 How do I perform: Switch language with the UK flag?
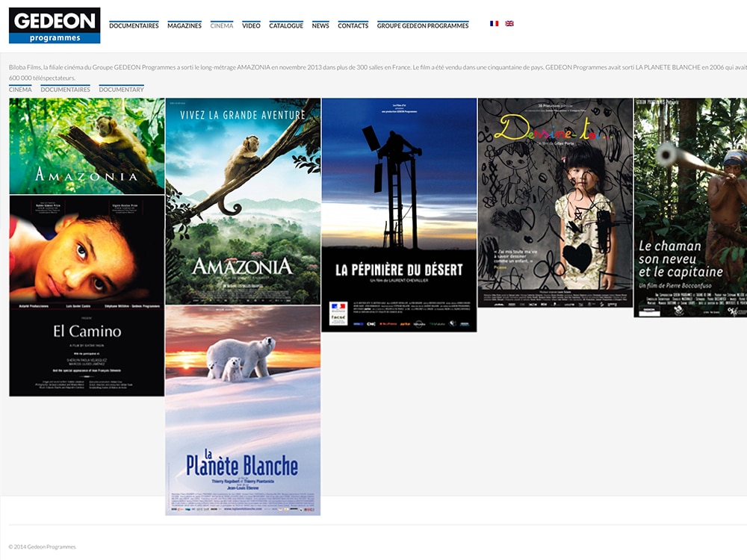pos(509,24)
